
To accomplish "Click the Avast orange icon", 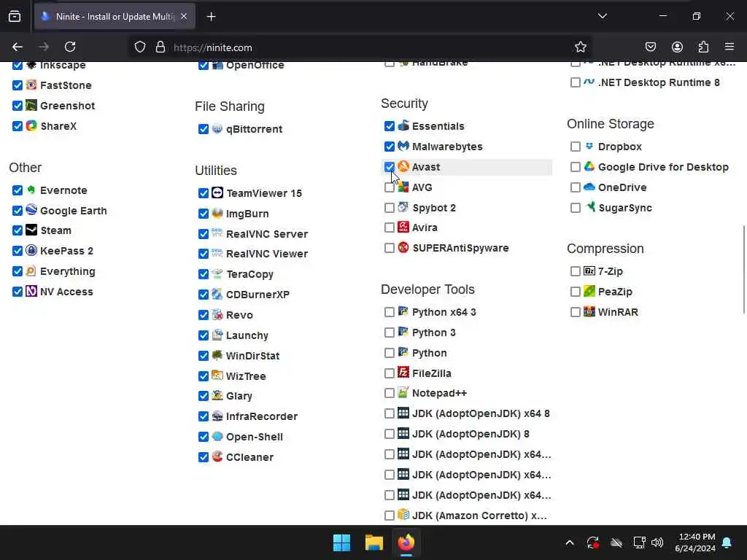I will coord(403,166).
